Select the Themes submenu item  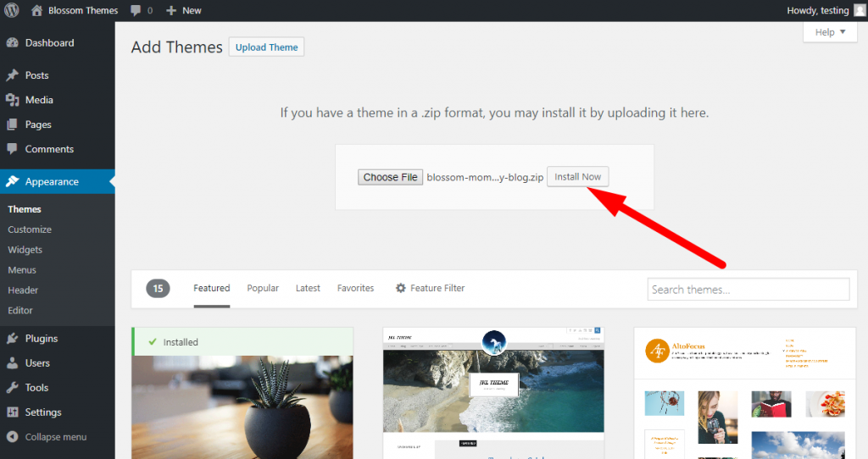(x=25, y=209)
